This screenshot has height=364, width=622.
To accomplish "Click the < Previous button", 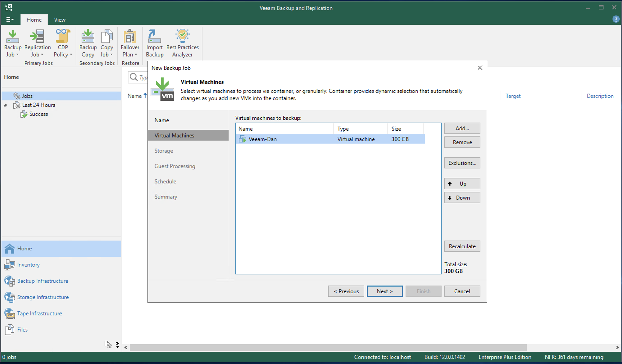I will [x=346, y=291].
